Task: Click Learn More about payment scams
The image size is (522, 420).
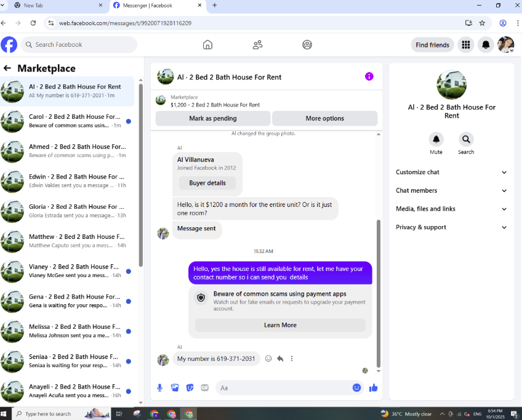Action: (x=280, y=325)
